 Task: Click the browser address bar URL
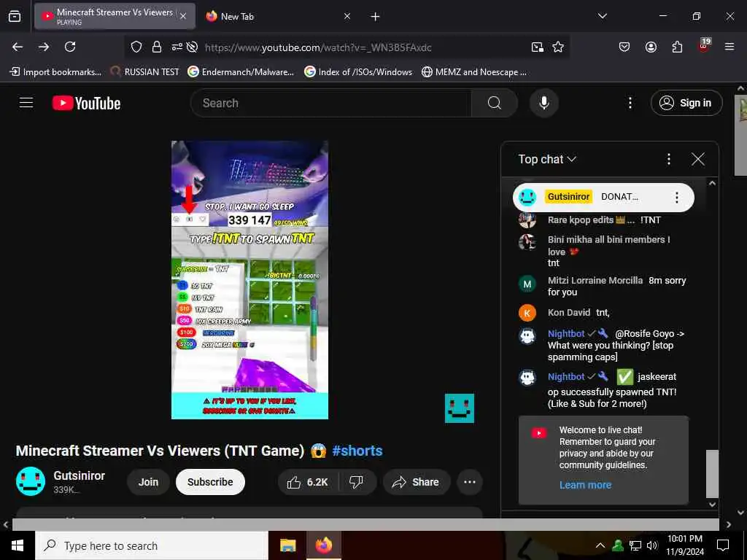pyautogui.click(x=318, y=47)
